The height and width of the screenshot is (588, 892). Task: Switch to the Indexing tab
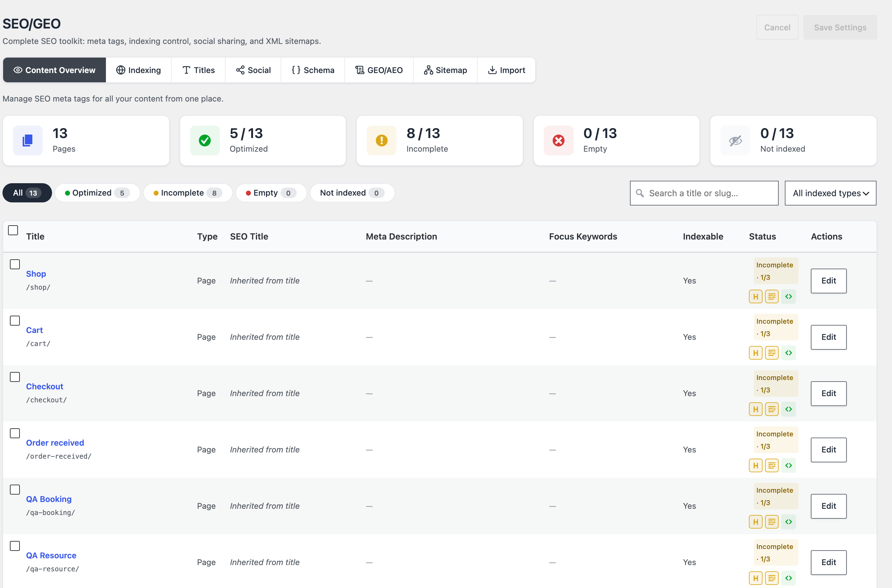[x=138, y=70]
